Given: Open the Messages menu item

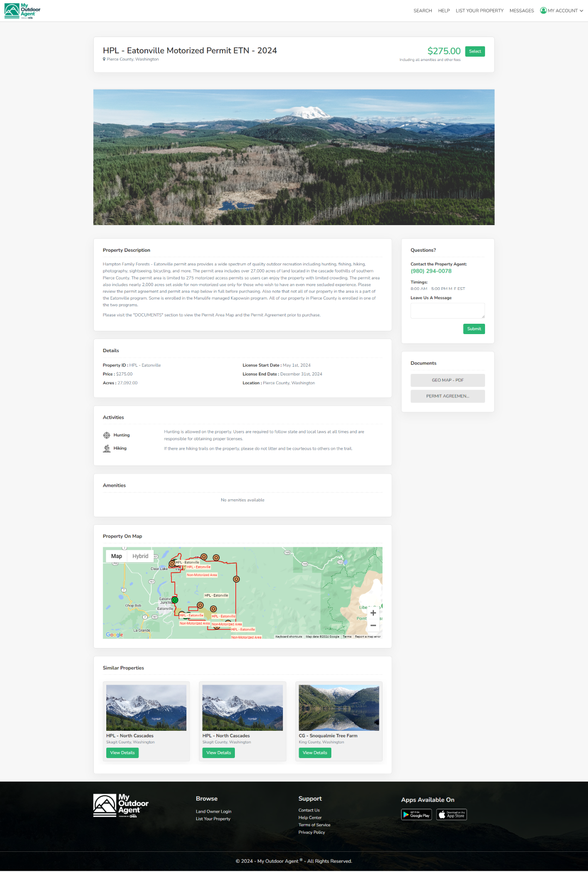Looking at the screenshot, I should [x=522, y=10].
